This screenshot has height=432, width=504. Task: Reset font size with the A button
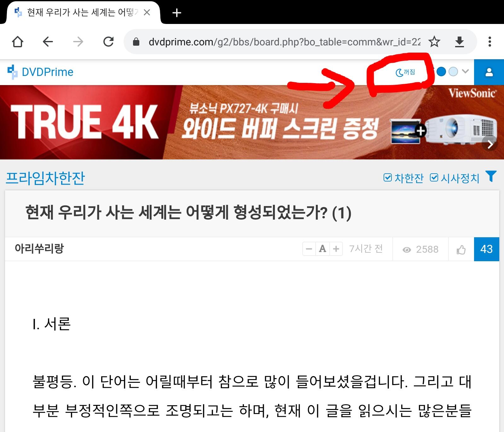click(x=322, y=249)
